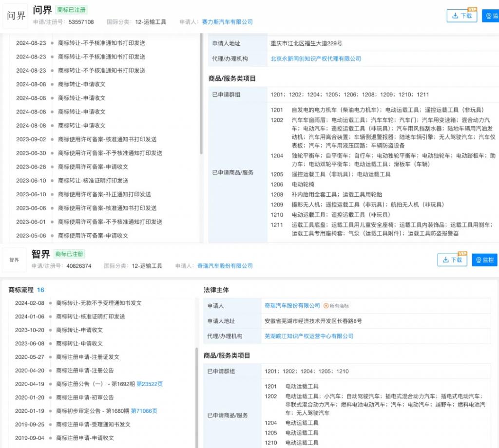Viewport: 499px width, 448px height.
Task: Open 芜湖皖江知识产权运营中心有限公司 agency link
Action: click(309, 336)
